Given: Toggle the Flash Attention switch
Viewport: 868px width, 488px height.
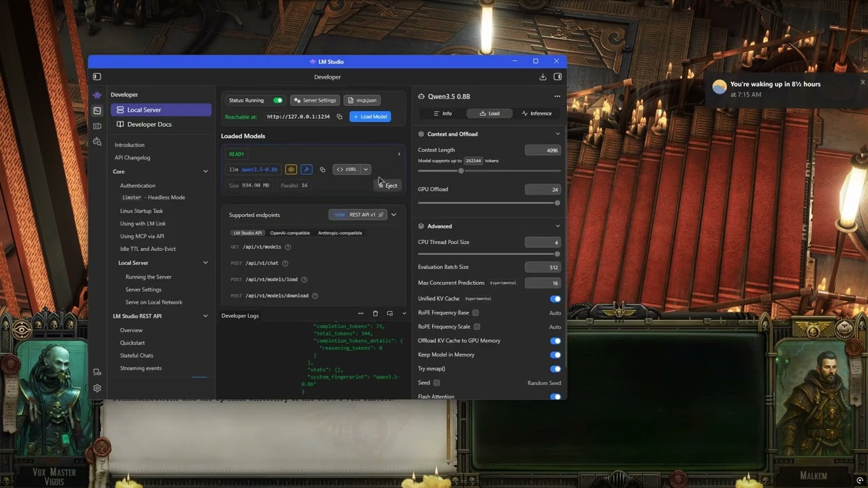Looking at the screenshot, I should [555, 396].
